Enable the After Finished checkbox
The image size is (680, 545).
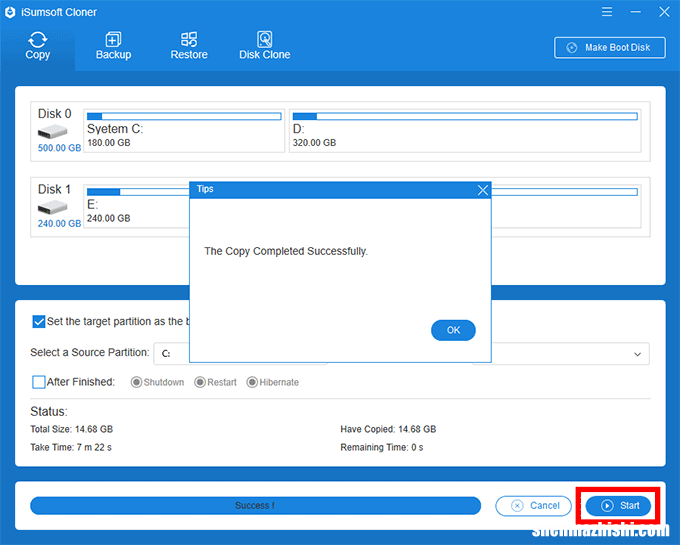coord(39,382)
